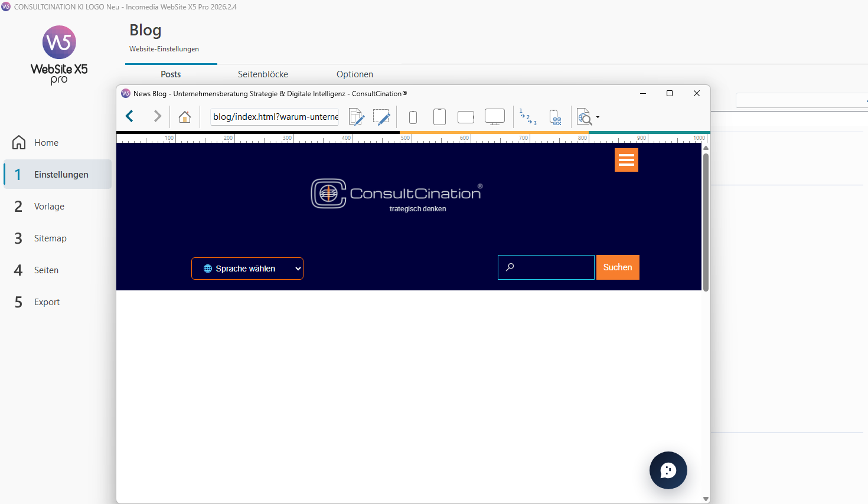Open the orange hamburger menu
The height and width of the screenshot is (504, 868).
pyautogui.click(x=626, y=160)
